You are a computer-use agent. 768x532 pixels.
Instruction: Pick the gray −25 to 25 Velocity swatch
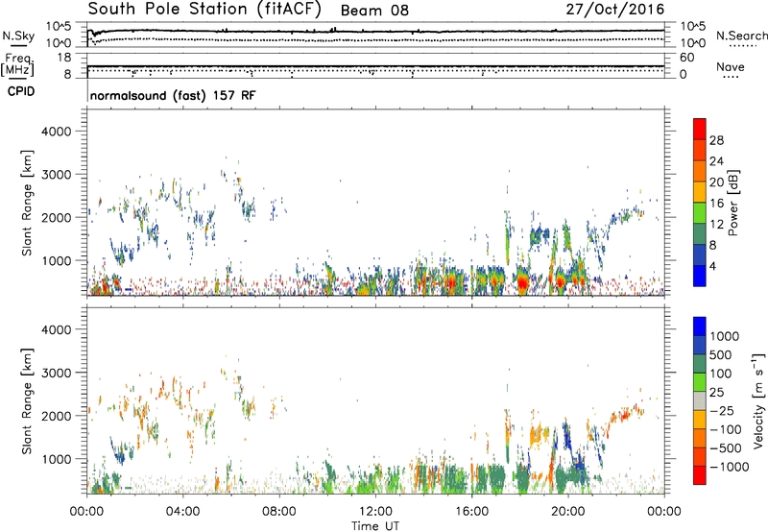point(700,400)
